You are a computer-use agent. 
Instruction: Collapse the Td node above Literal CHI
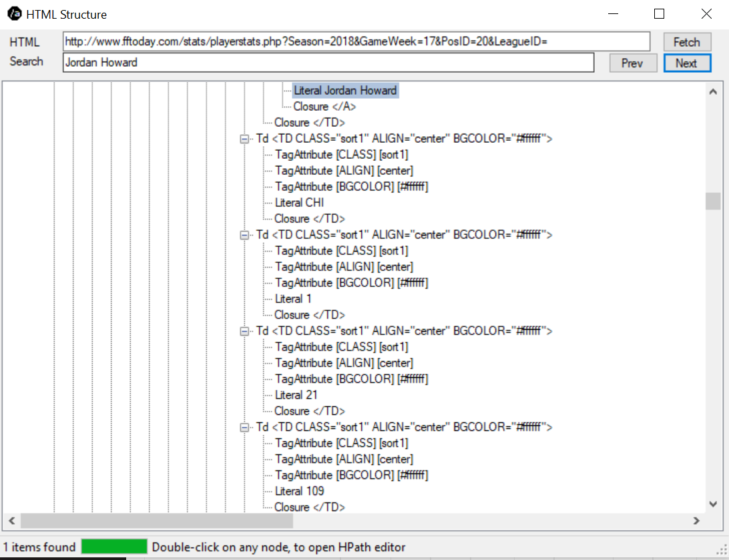tap(244, 139)
